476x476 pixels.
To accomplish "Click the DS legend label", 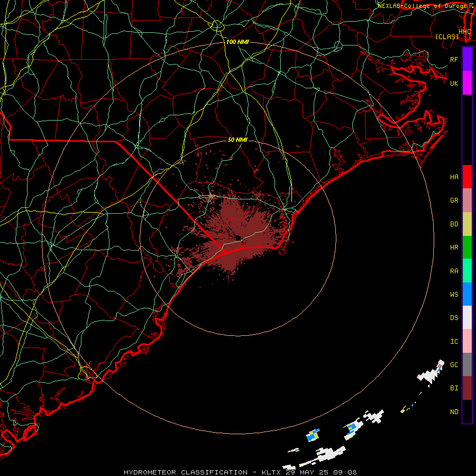I will coord(454,318).
